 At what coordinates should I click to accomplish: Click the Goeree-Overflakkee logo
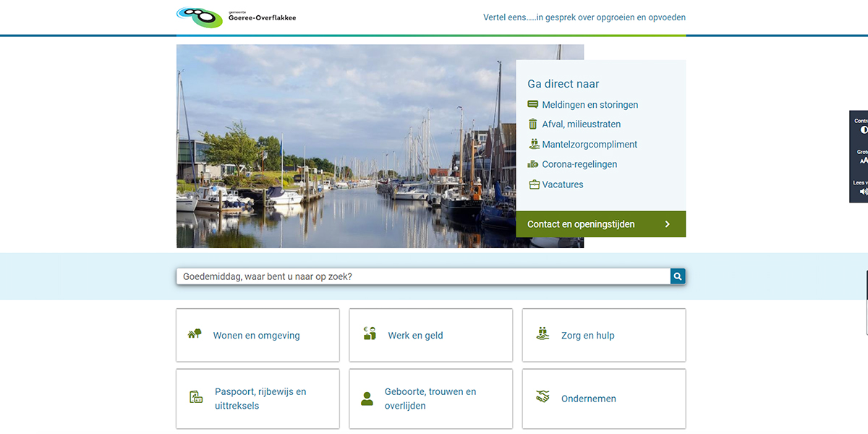(x=237, y=17)
